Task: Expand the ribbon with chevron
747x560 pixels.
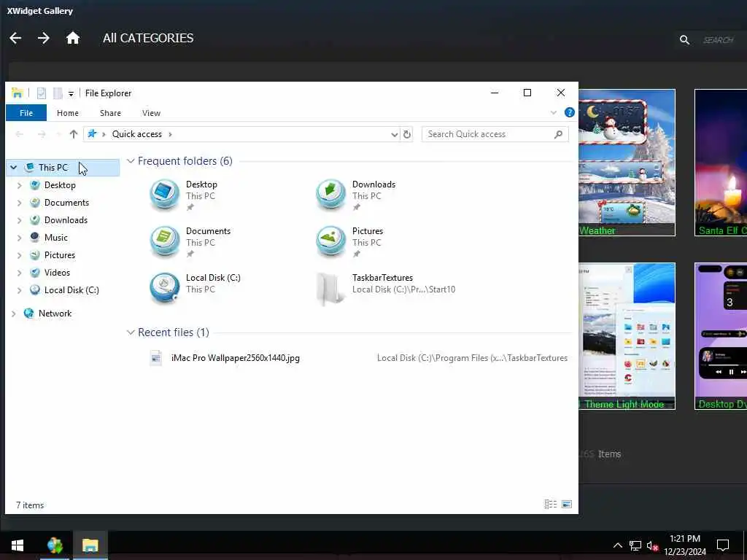Action: (x=553, y=113)
